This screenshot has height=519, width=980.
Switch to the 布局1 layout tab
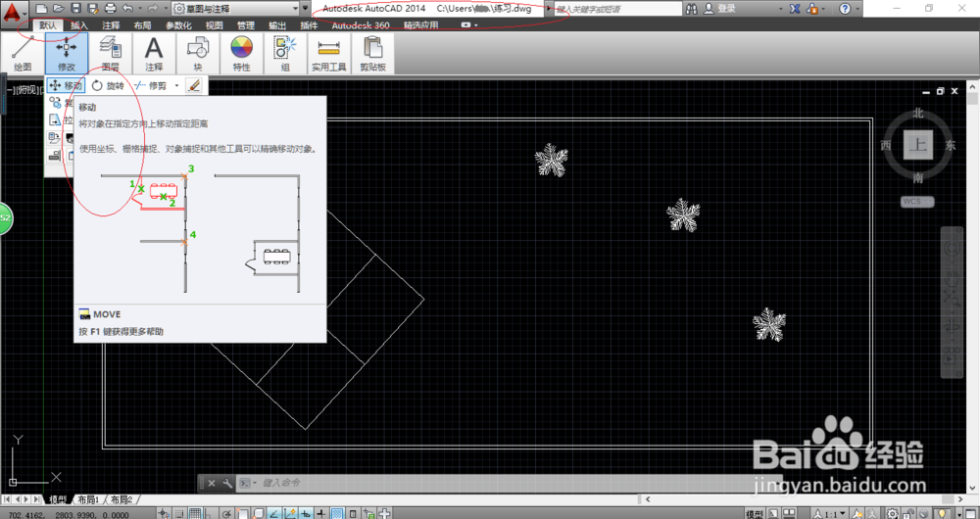tap(88, 499)
